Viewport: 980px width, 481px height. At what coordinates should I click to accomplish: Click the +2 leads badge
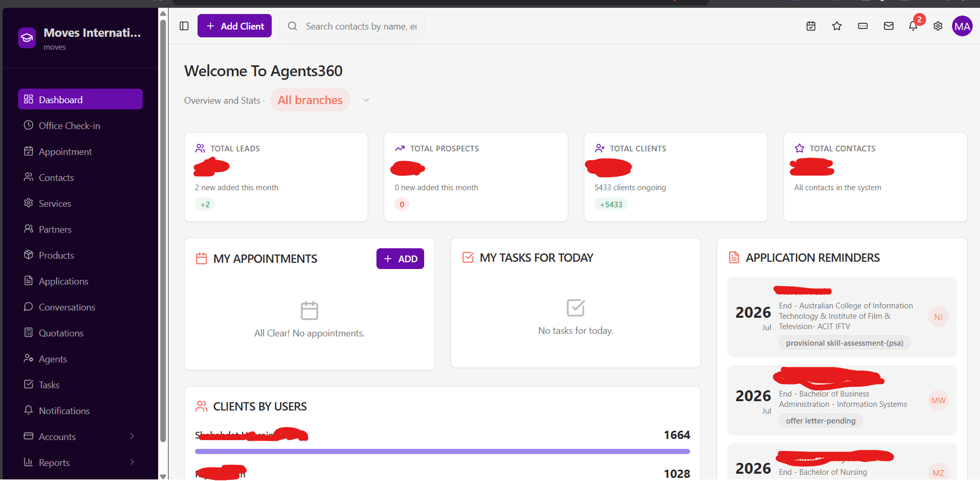pos(205,204)
